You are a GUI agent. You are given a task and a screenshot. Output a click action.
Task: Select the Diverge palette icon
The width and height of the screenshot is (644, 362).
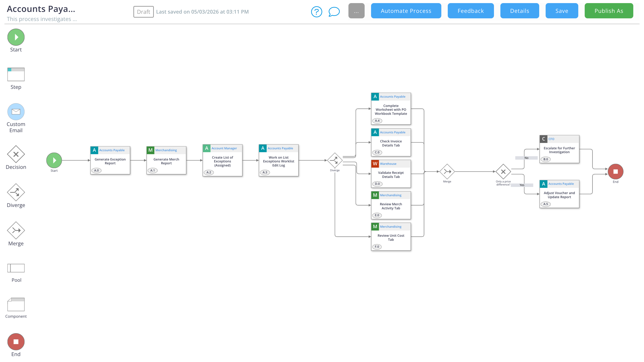[x=16, y=192]
